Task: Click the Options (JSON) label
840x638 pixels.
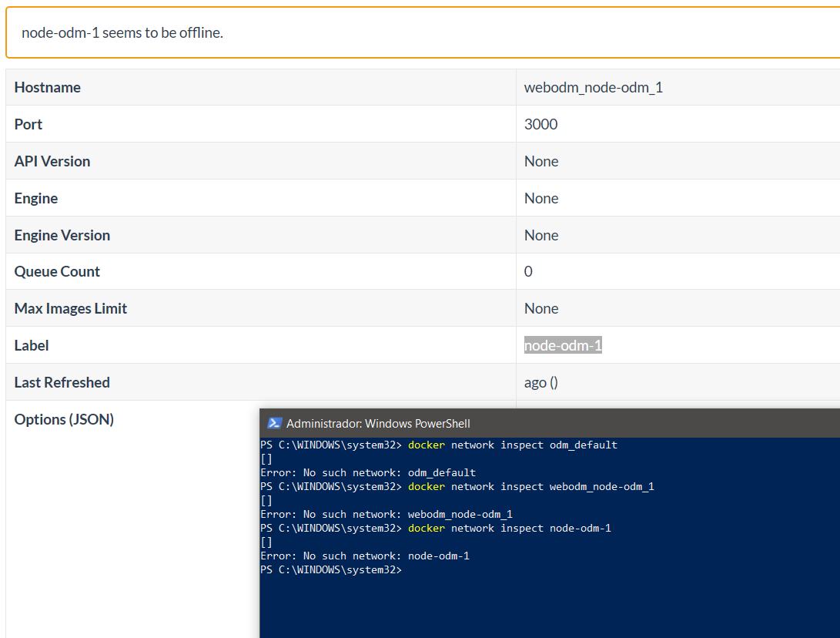Action: [x=64, y=419]
